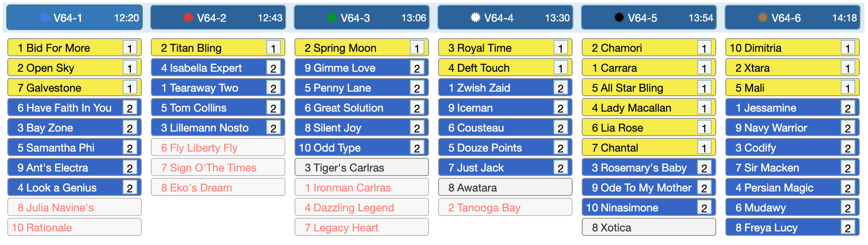This screenshot has width=868, height=245.
Task: Click the black star icon on V64-5
Action: point(619,18)
